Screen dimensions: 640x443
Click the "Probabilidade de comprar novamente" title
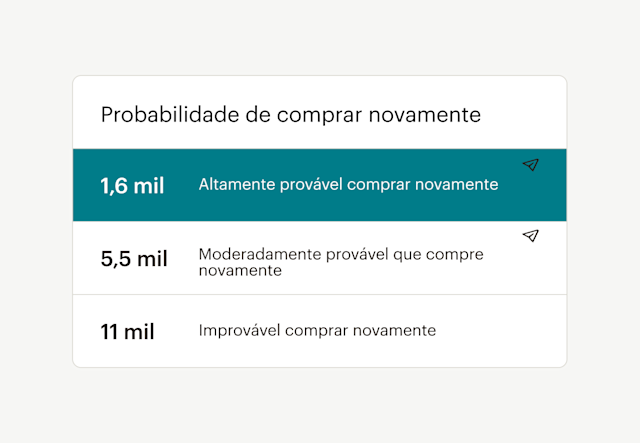pyautogui.click(x=290, y=114)
